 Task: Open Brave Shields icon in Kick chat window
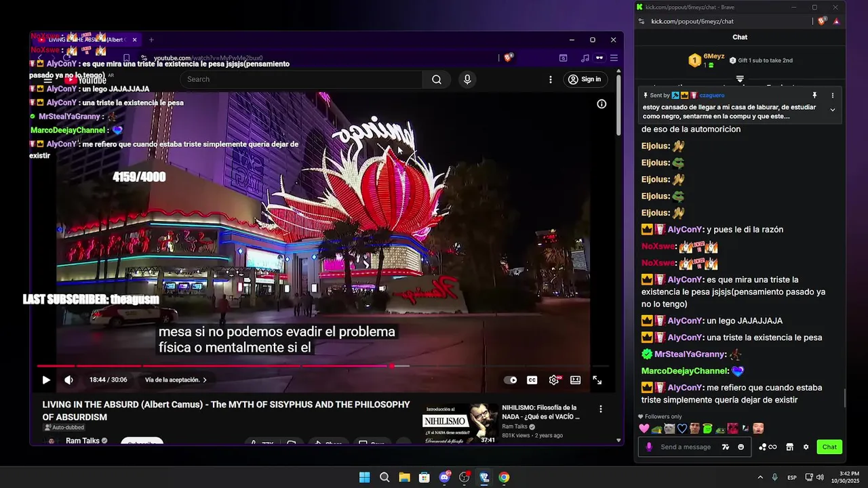[x=822, y=21]
